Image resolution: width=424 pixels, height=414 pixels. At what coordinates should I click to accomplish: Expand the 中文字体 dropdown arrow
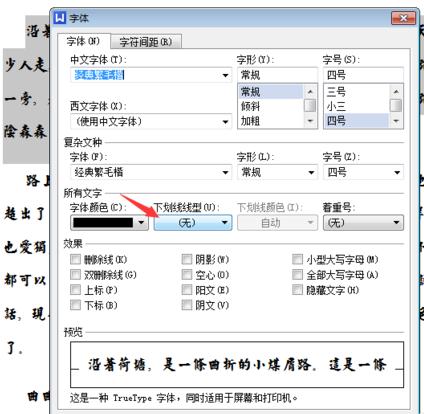[x=226, y=75]
